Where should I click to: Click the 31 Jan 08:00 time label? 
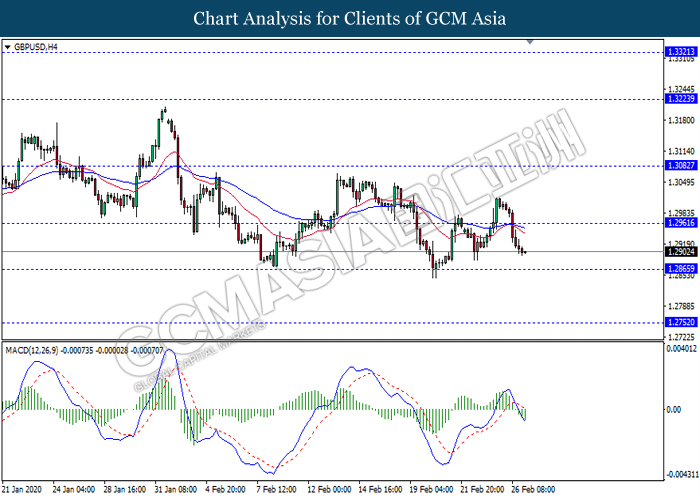pos(175,490)
